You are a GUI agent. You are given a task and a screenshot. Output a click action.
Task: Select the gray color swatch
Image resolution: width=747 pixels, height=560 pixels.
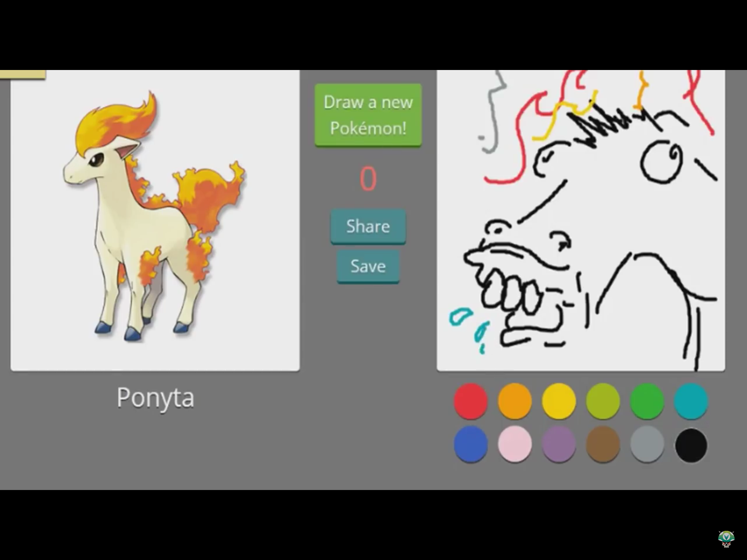(x=647, y=445)
